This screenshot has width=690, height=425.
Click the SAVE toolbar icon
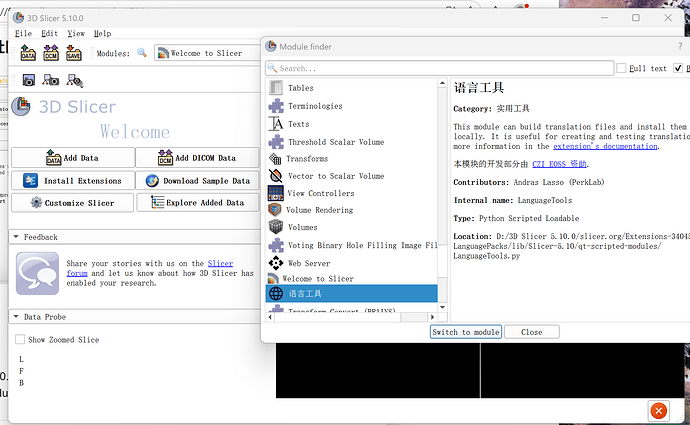coord(73,53)
